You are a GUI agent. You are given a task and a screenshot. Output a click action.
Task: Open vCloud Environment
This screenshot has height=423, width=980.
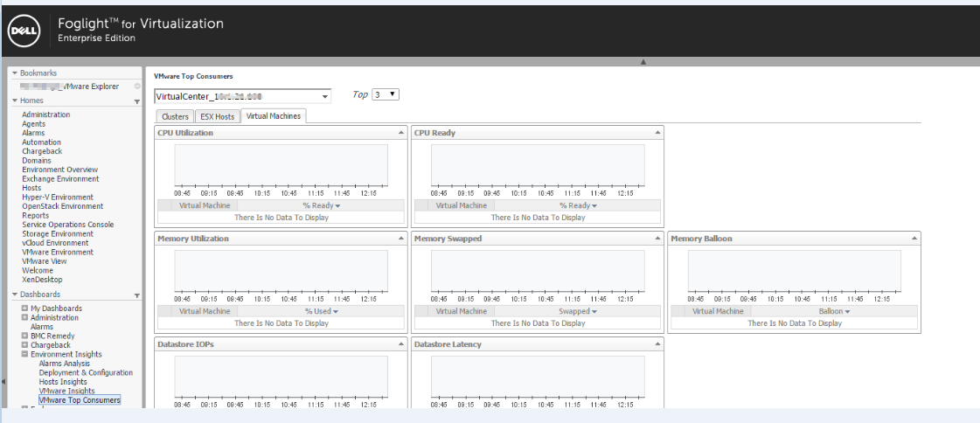56,243
